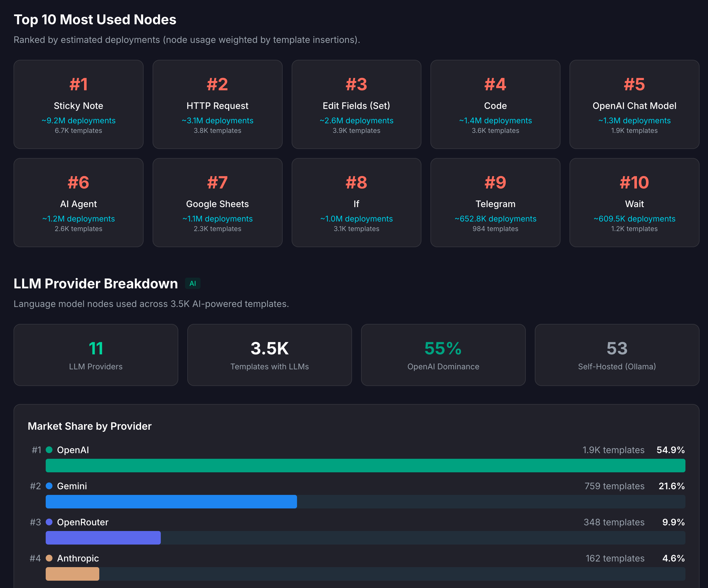Click the 11 LLM Providers stat card
Screen dimensions: 708x588
96,355
